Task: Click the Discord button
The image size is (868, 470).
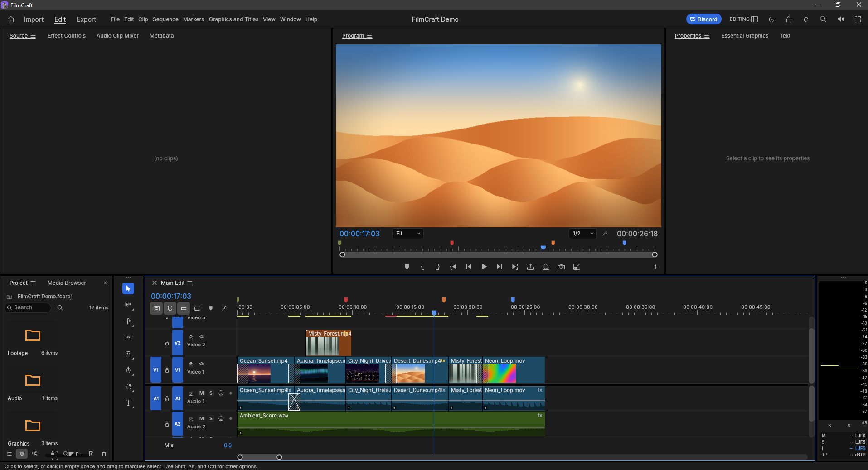Action: click(x=703, y=19)
